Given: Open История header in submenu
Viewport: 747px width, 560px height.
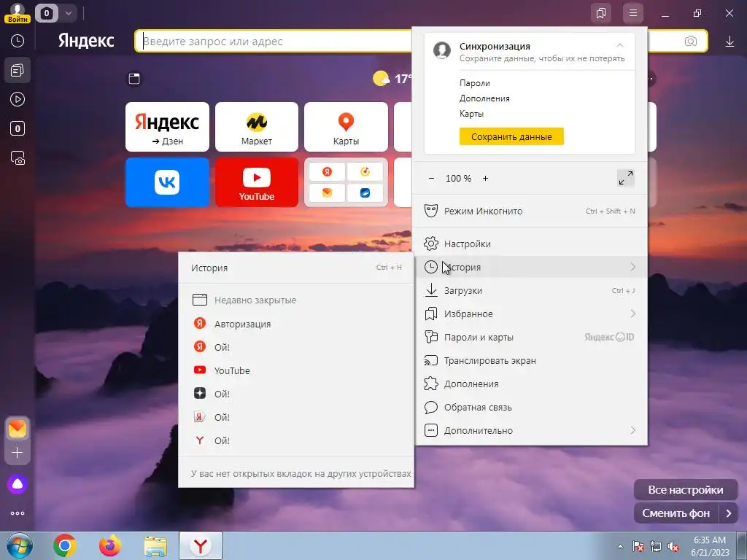Looking at the screenshot, I should 296,268.
